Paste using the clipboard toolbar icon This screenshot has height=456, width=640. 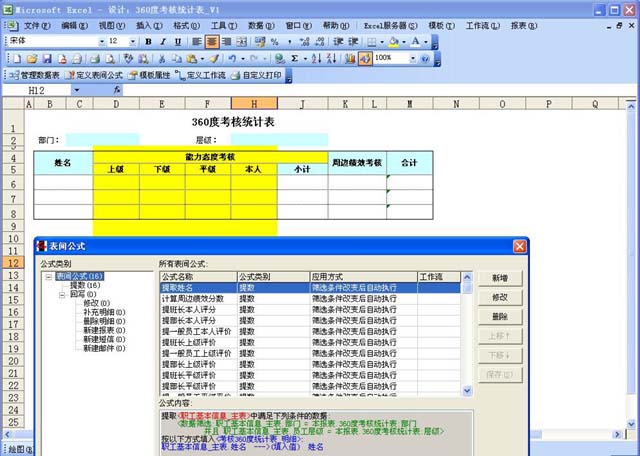pos(191,58)
